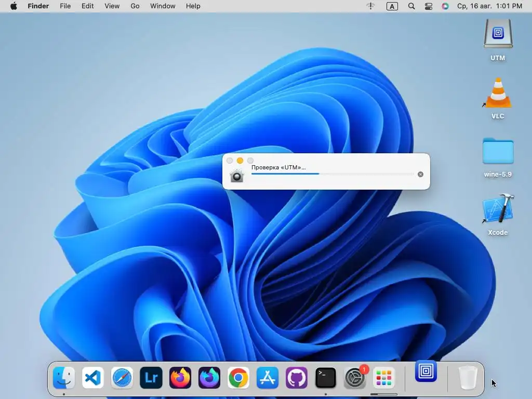532x399 pixels.
Task: Select the Xcode shortcut on the desktop
Action: point(498,215)
